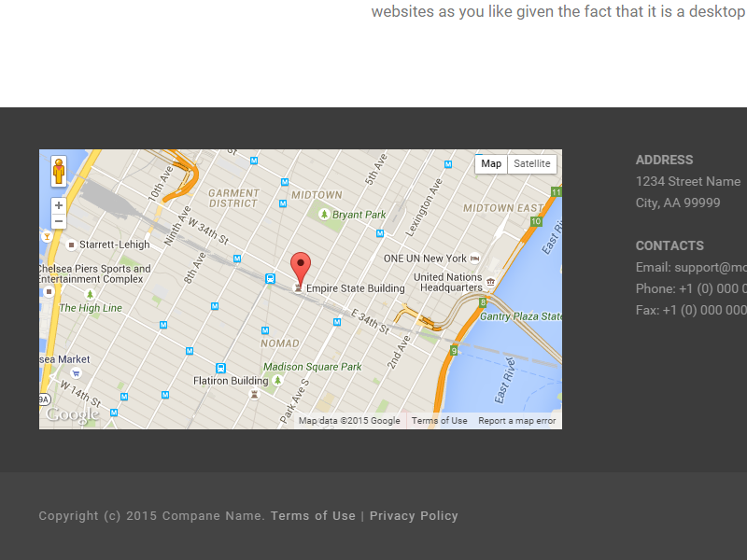The width and height of the screenshot is (747, 560).
Task: Click the 1234 Street Name text
Action: pos(688,181)
